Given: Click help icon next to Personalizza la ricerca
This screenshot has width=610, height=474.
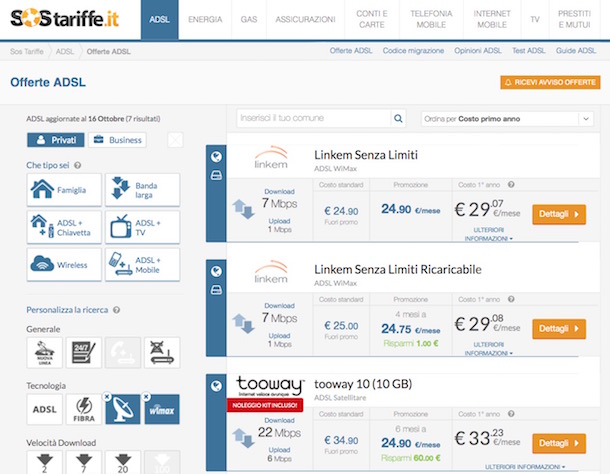Looking at the screenshot, I should coord(116,310).
